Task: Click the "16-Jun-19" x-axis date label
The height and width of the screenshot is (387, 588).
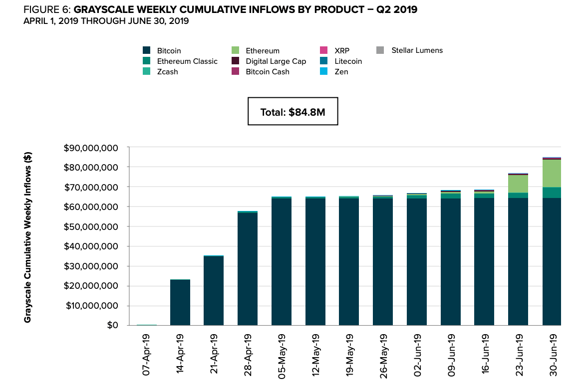Action: pyautogui.click(x=485, y=354)
